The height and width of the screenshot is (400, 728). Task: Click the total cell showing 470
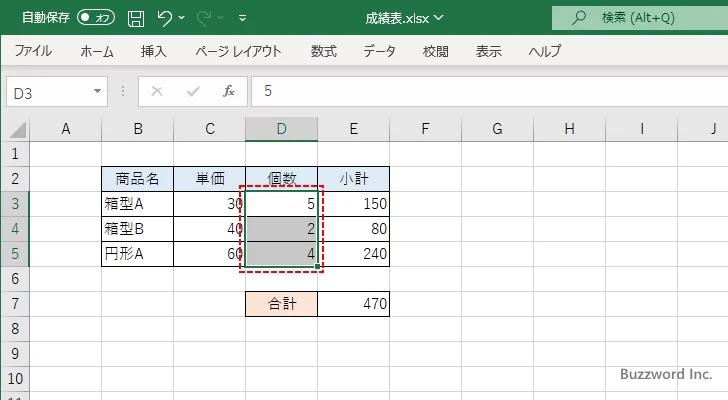(x=353, y=304)
